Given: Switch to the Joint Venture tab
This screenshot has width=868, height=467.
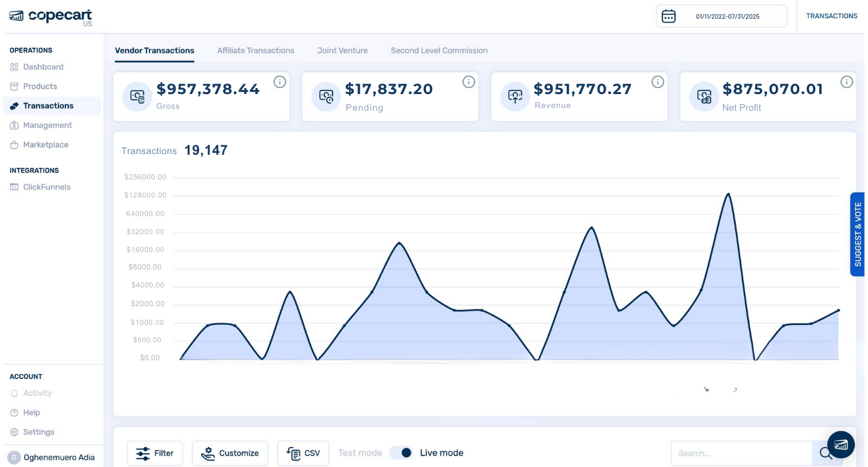Looking at the screenshot, I should [343, 51].
